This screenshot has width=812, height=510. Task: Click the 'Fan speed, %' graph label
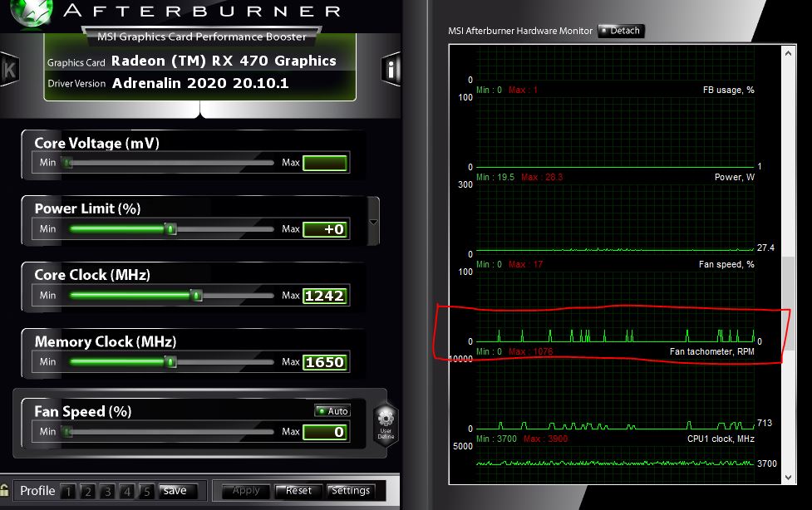pyautogui.click(x=726, y=265)
